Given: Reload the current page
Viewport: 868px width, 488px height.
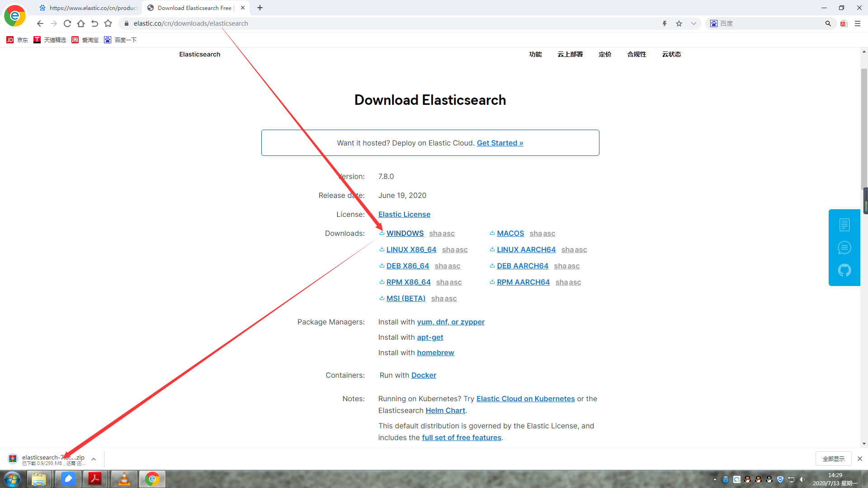Looking at the screenshot, I should click(67, 23).
